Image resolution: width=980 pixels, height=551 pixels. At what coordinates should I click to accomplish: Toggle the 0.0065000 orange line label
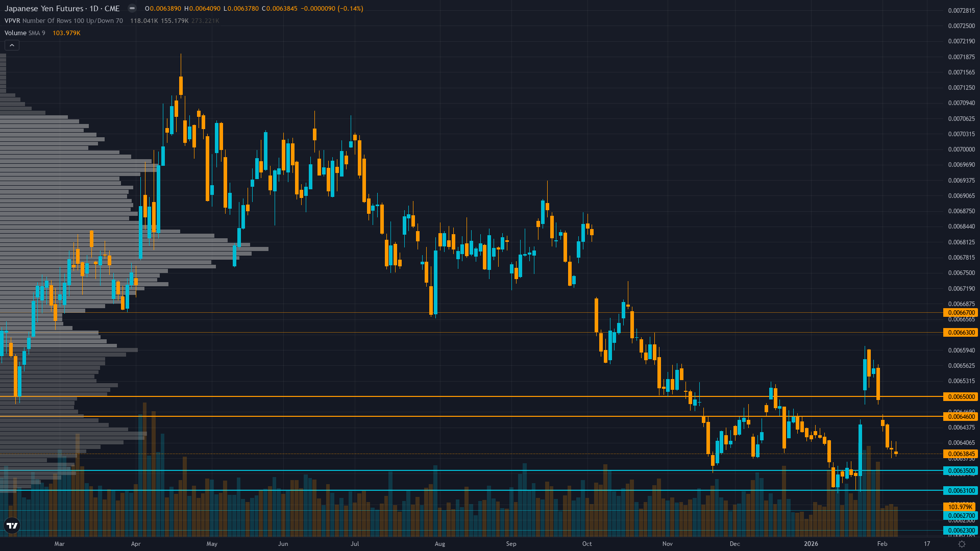(x=962, y=396)
